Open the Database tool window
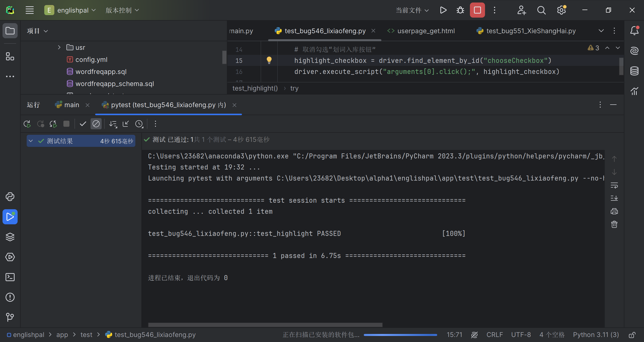 (x=634, y=71)
